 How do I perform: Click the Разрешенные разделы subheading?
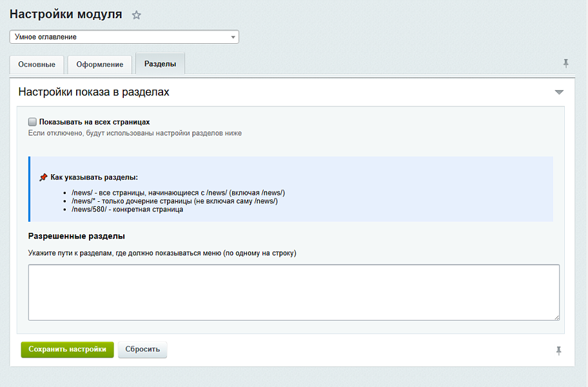[77, 236]
